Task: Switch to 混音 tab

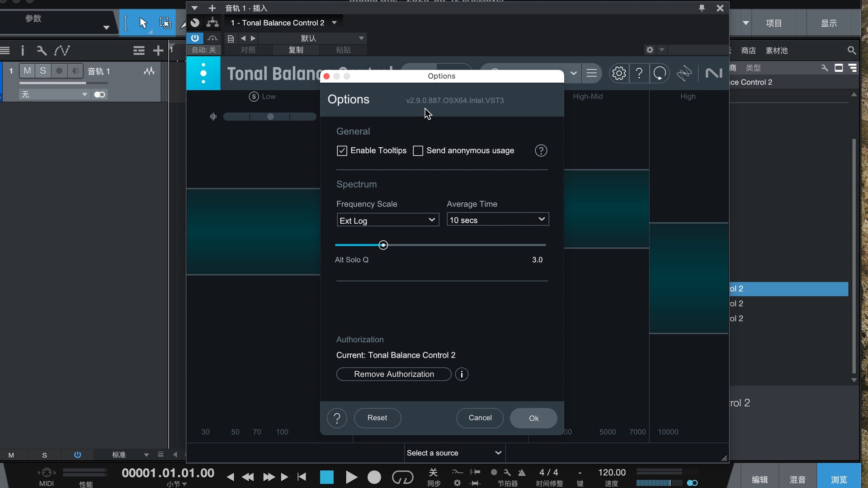Action: [x=797, y=479]
